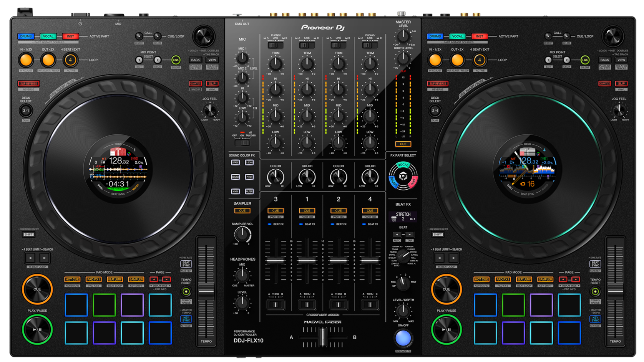644x362 pixels.
Task: Toggle the blue BEAT FX ON/OFF button
Action: (x=403, y=338)
